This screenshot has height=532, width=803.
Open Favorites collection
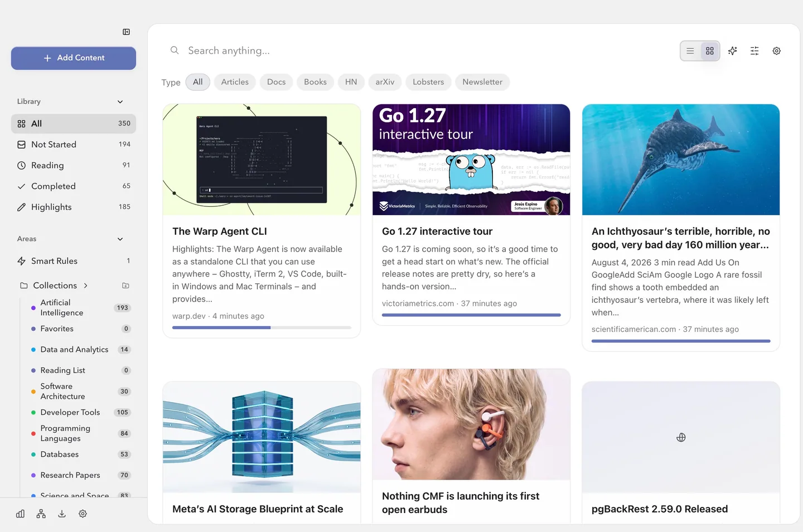(x=80, y=329)
